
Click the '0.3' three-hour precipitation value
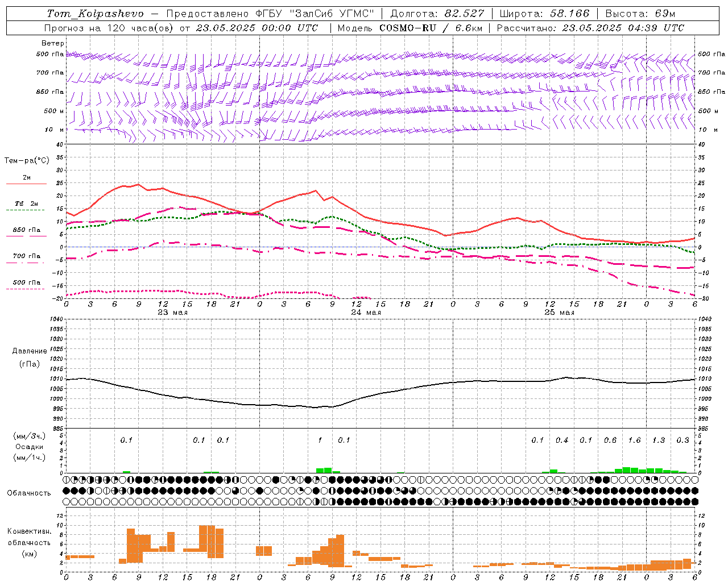click(682, 440)
